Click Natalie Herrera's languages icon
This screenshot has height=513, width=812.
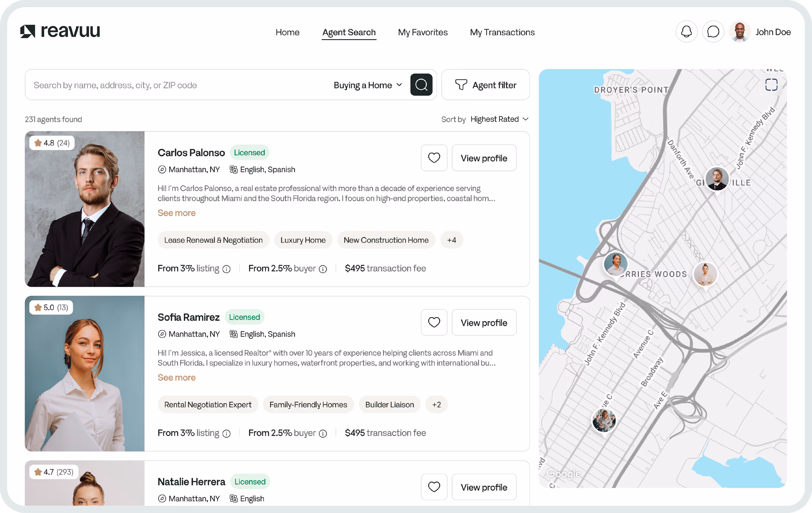[x=233, y=498]
